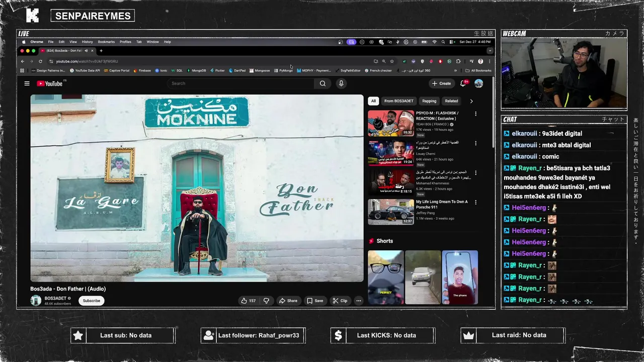Go back in Chrome
The height and width of the screenshot is (362, 644).
pos(22,61)
